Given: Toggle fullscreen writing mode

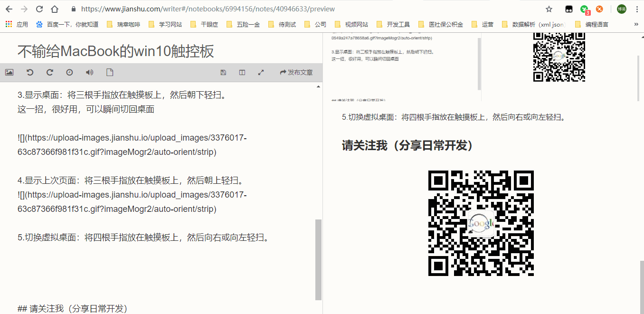Looking at the screenshot, I should 261,72.
